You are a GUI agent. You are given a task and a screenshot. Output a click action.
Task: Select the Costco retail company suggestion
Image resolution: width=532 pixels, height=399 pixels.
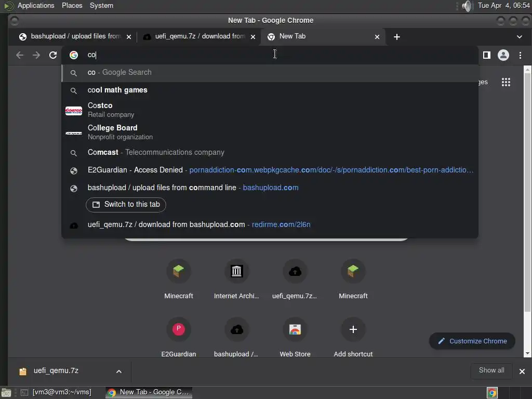pyautogui.click(x=270, y=110)
